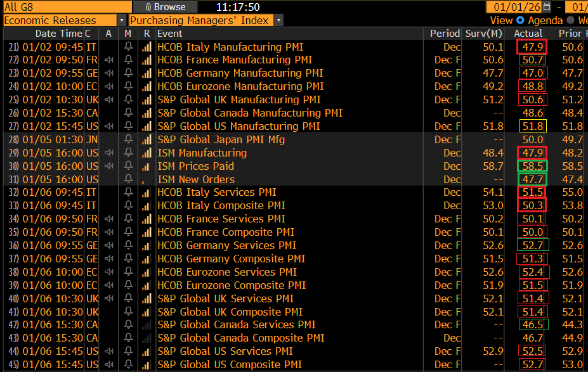The image size is (588, 372).
Task: Click the speaker icon for HCOB France Manufacturing PMI
Action: click(x=108, y=60)
